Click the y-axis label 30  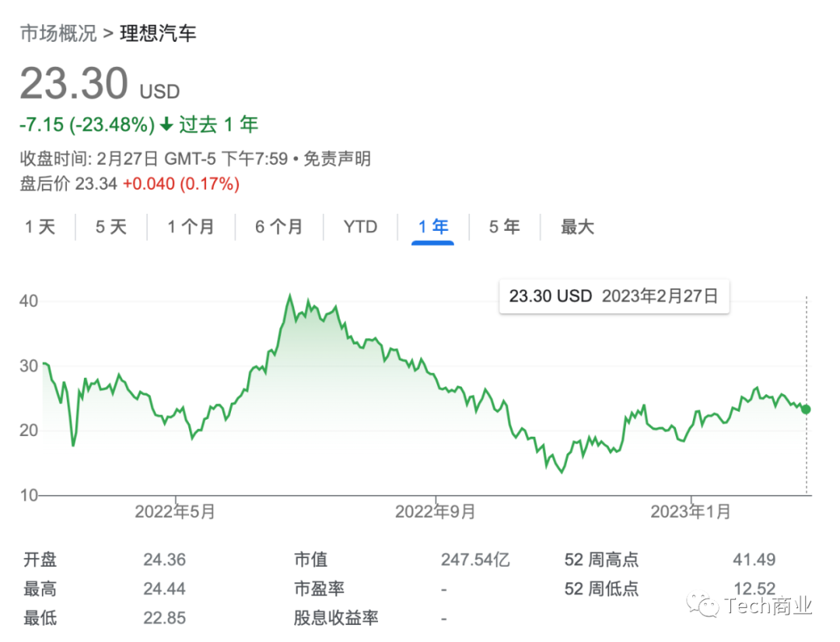click(29, 366)
